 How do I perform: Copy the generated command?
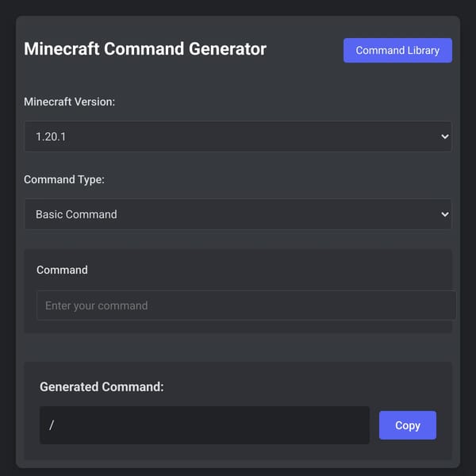(x=408, y=425)
